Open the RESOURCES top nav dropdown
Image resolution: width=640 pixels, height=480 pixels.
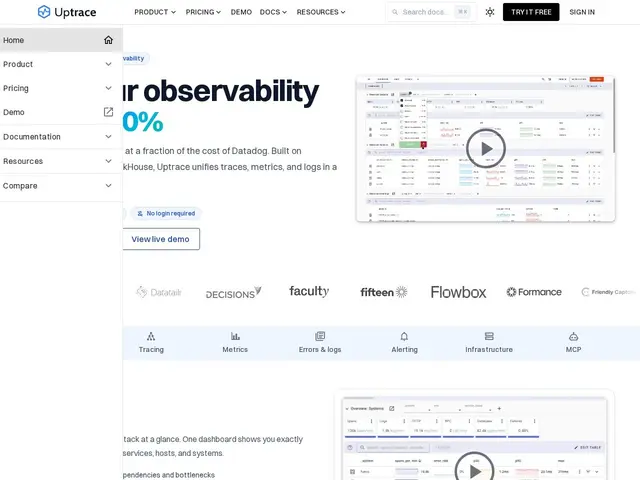pyautogui.click(x=321, y=12)
